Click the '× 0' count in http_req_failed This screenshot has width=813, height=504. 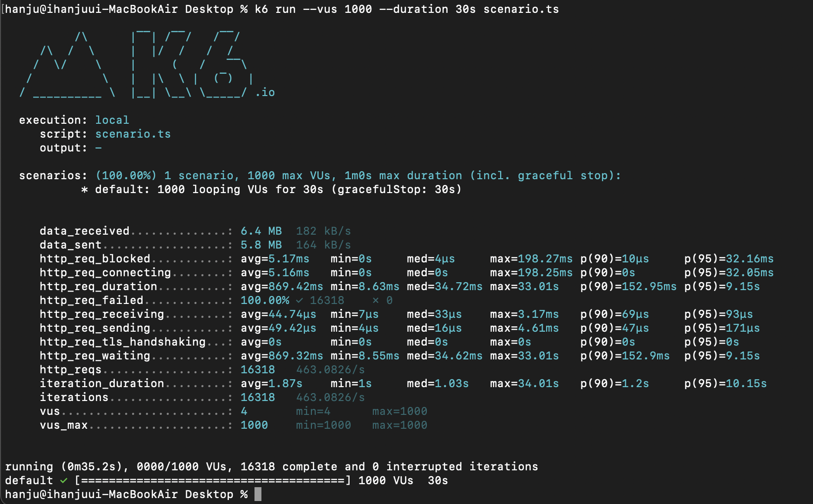[382, 301]
